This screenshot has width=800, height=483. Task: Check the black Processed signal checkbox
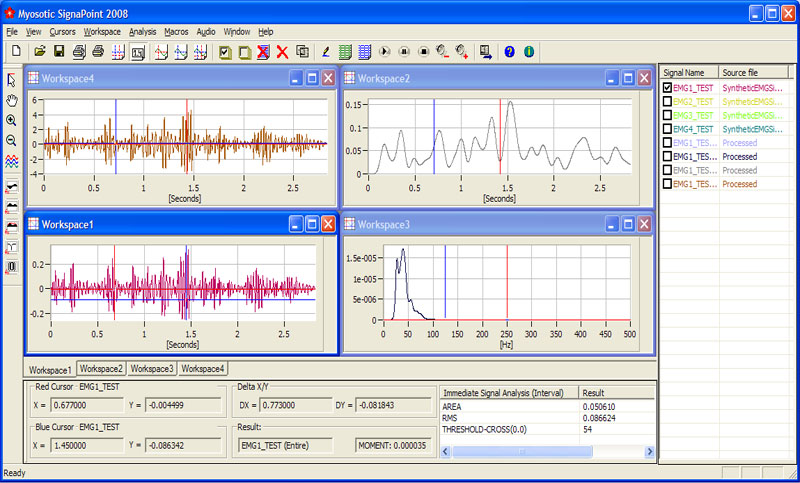point(667,156)
